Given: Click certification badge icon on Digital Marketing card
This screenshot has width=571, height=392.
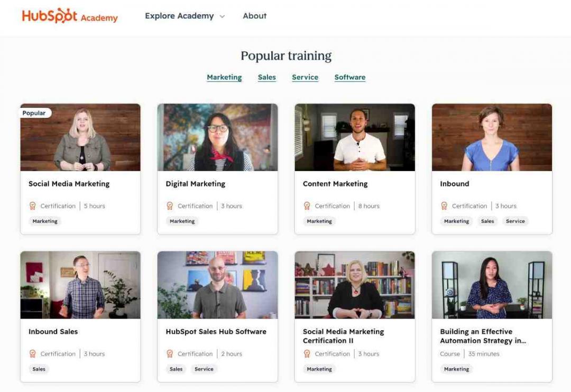Looking at the screenshot, I should coord(170,206).
